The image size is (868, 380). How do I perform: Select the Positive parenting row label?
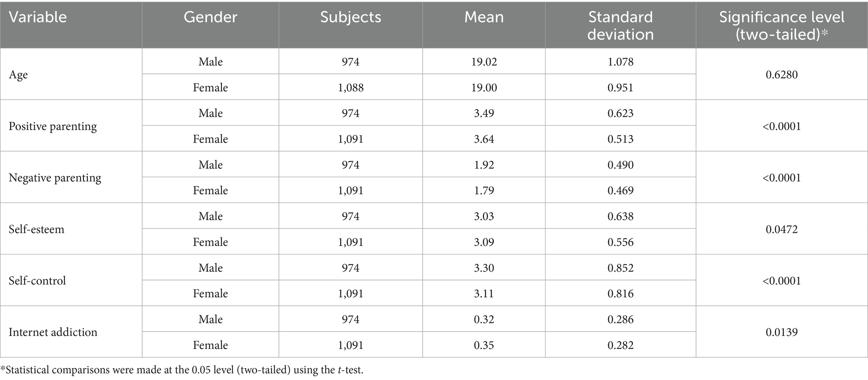tap(53, 126)
